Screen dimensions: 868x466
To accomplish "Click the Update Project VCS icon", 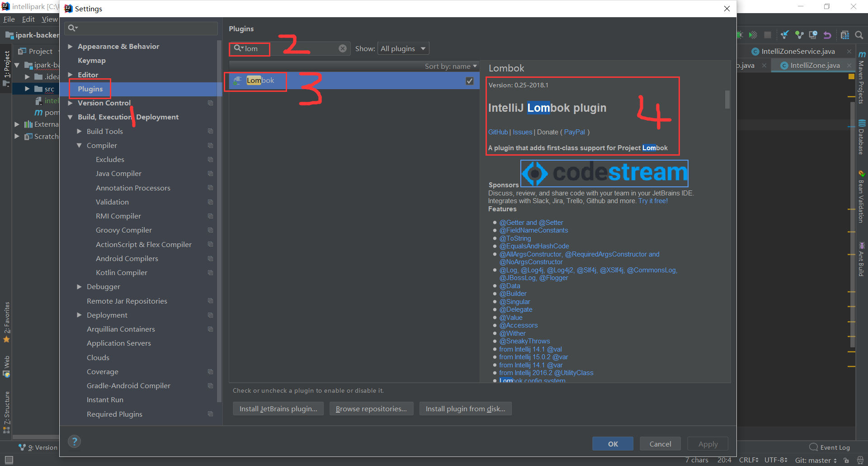I will click(785, 35).
